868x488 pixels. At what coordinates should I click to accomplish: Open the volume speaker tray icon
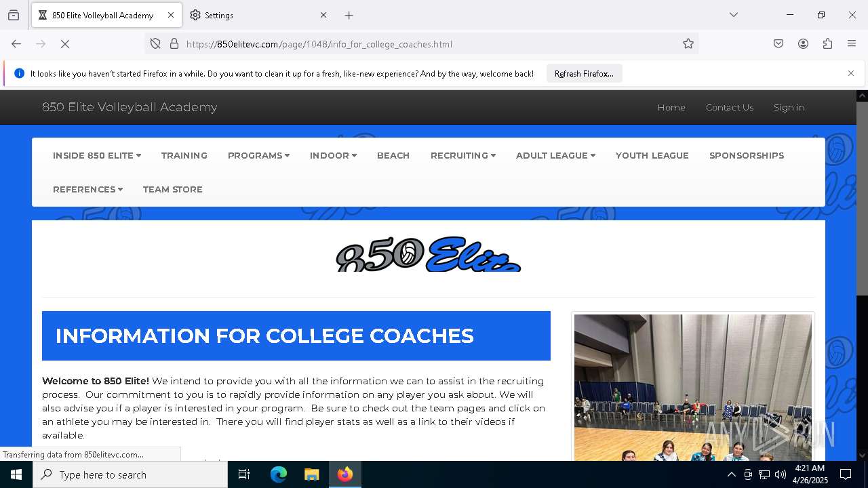click(x=781, y=474)
